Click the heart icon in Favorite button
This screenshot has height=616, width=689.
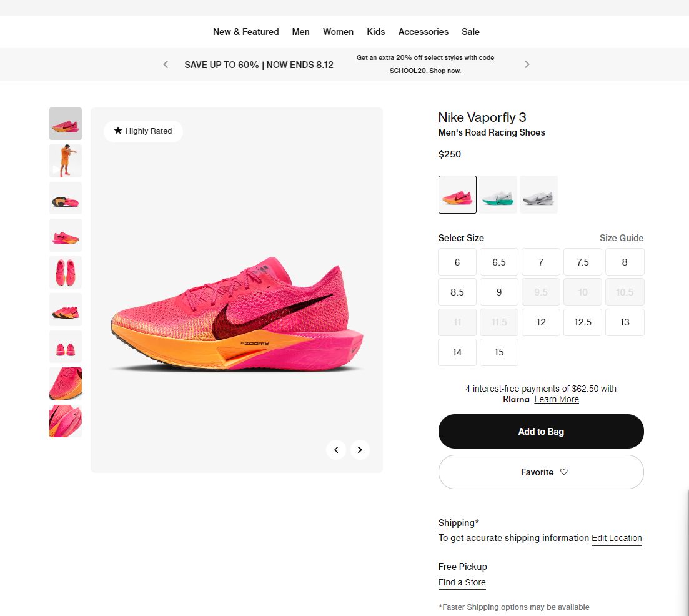pos(563,472)
